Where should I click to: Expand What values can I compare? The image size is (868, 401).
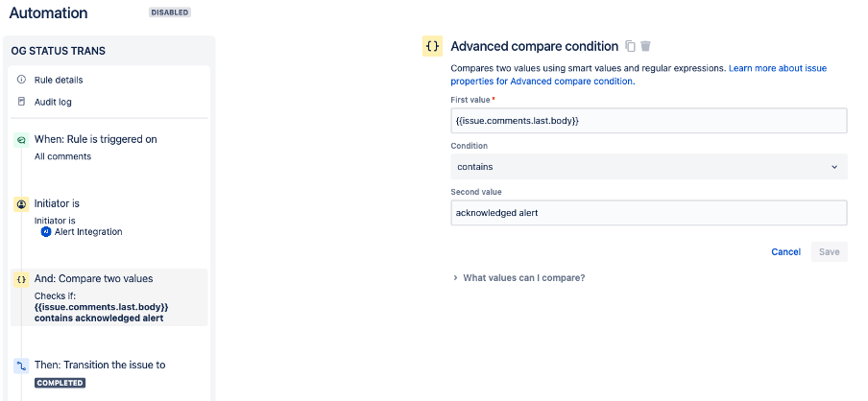(x=523, y=278)
